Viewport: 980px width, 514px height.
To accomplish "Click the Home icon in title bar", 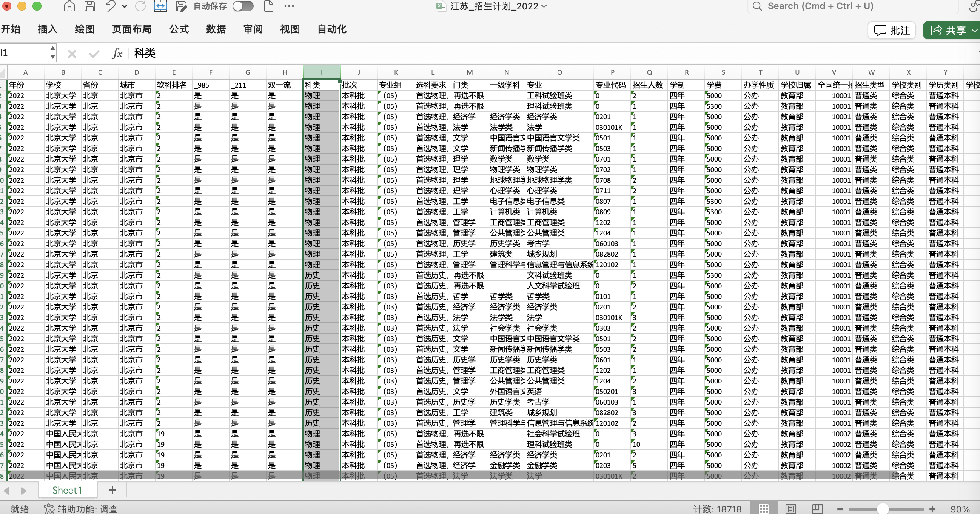I will point(69,6).
